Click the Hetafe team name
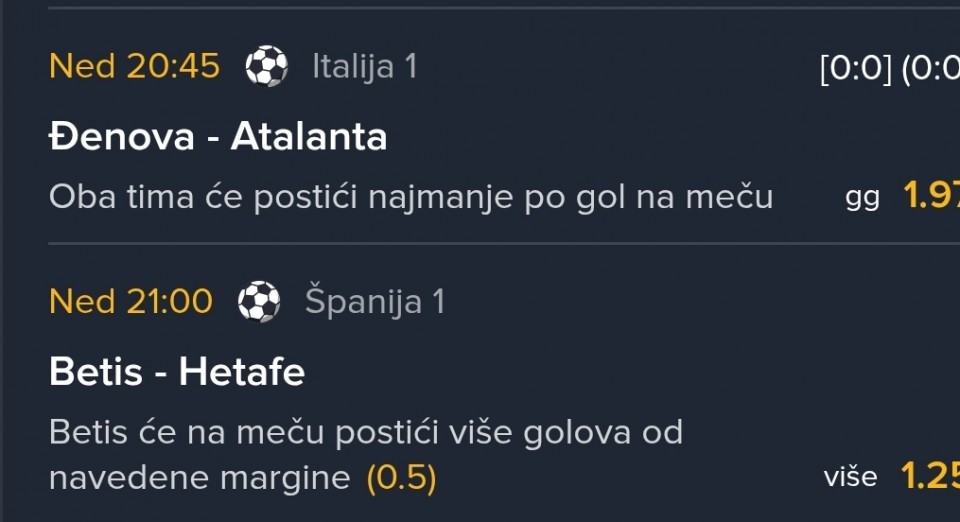This screenshot has height=522, width=960. coord(242,372)
